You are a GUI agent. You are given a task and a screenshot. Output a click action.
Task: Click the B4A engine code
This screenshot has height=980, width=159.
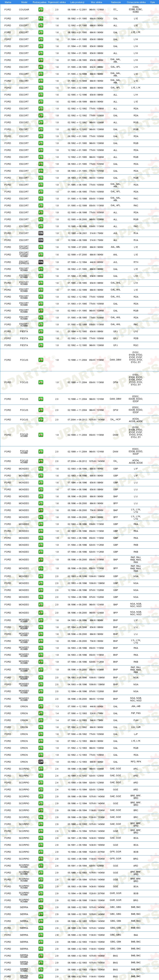pos(136,935)
